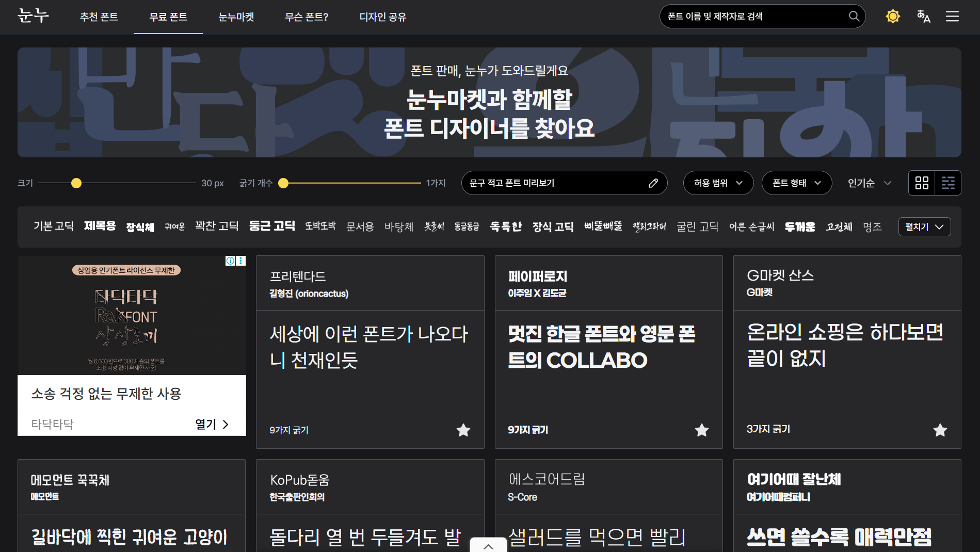Click the 크기 size slider handle

coord(76,183)
